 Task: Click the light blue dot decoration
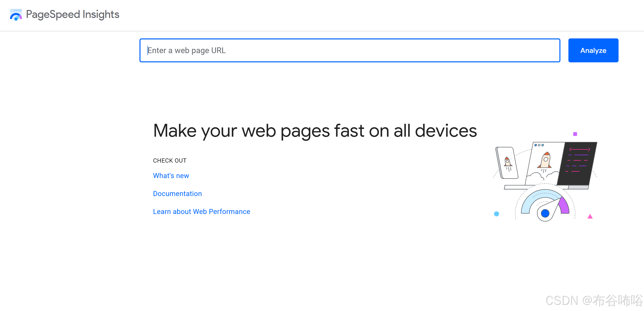tap(497, 214)
